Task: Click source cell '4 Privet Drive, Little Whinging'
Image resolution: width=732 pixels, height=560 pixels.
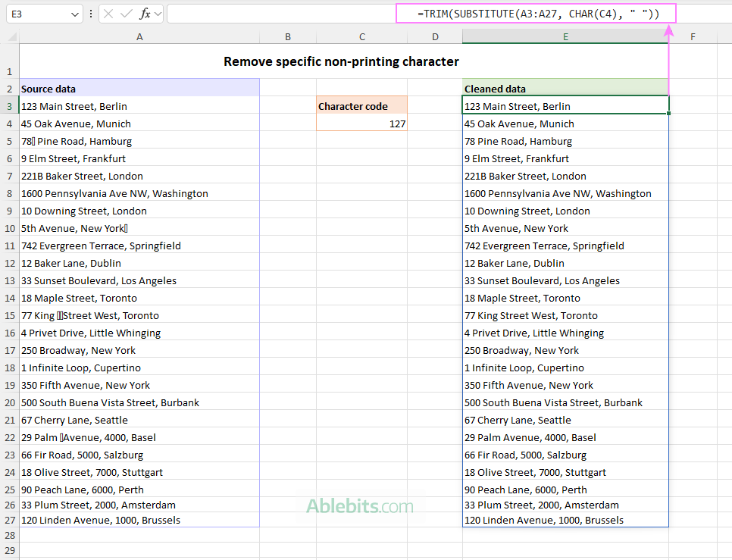Action: [139, 331]
